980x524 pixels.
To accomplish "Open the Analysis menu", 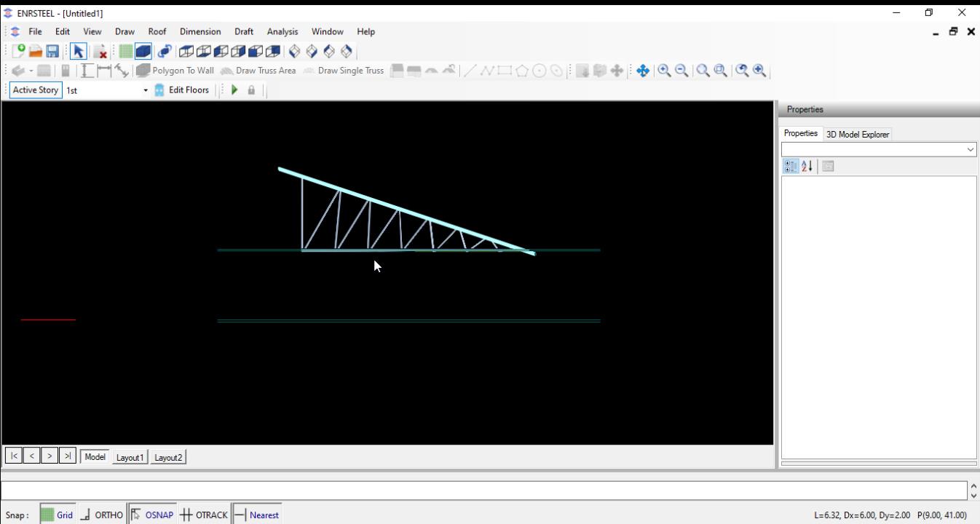I will point(282,31).
